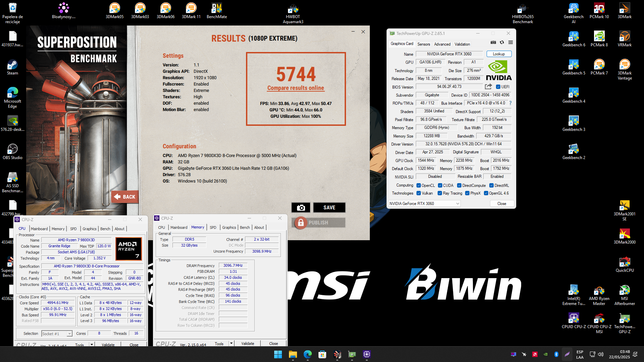The height and width of the screenshot is (362, 644).
Task: Click the locked PUBLISH button
Action: tap(319, 223)
